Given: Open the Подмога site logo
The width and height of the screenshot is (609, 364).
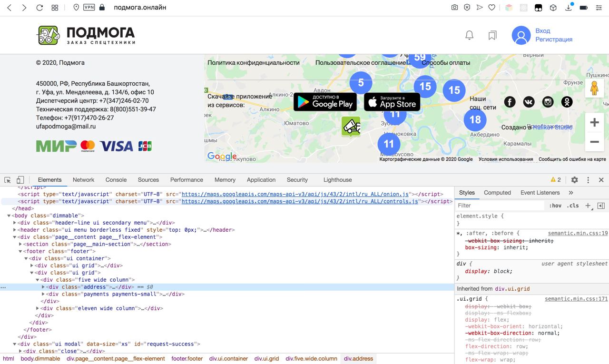Looking at the screenshot, I should (87, 35).
